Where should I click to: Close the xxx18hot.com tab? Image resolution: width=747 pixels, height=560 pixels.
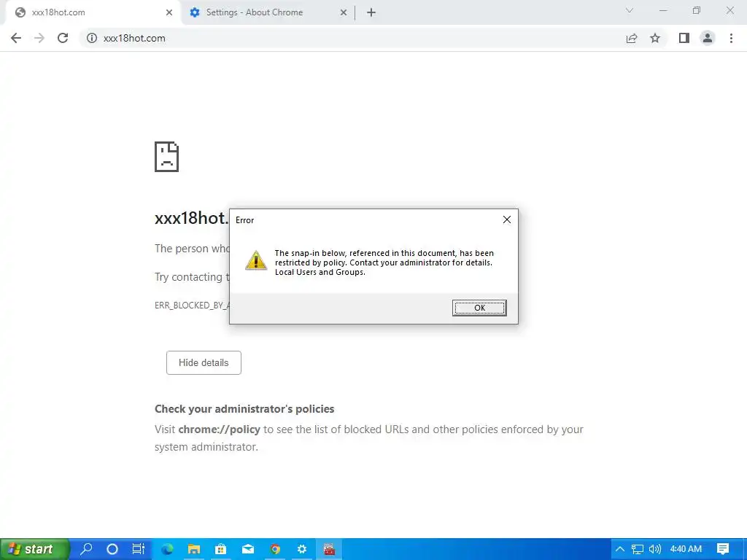click(x=169, y=12)
